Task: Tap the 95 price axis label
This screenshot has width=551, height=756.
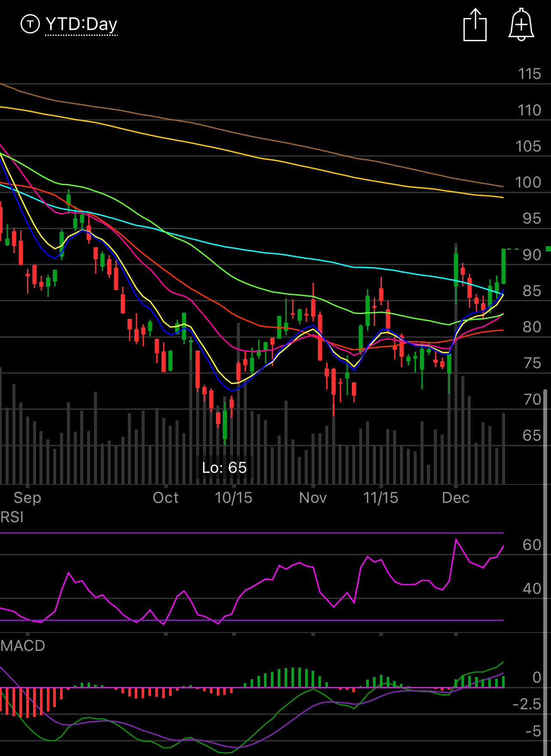Action: point(532,218)
